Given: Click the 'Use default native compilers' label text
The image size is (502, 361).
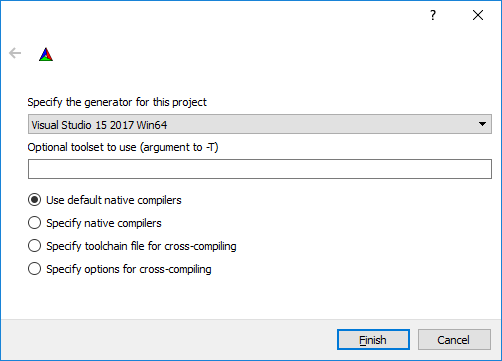Looking at the screenshot, I should pos(114,200).
